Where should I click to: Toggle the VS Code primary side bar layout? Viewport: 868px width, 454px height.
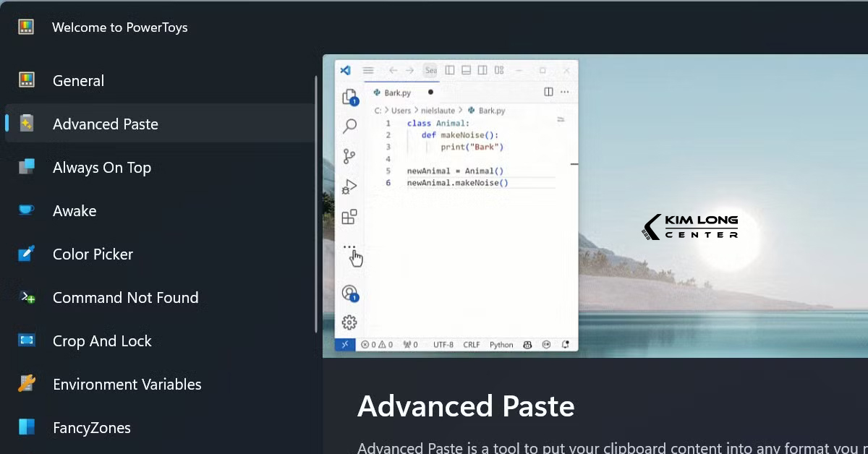[x=450, y=70]
